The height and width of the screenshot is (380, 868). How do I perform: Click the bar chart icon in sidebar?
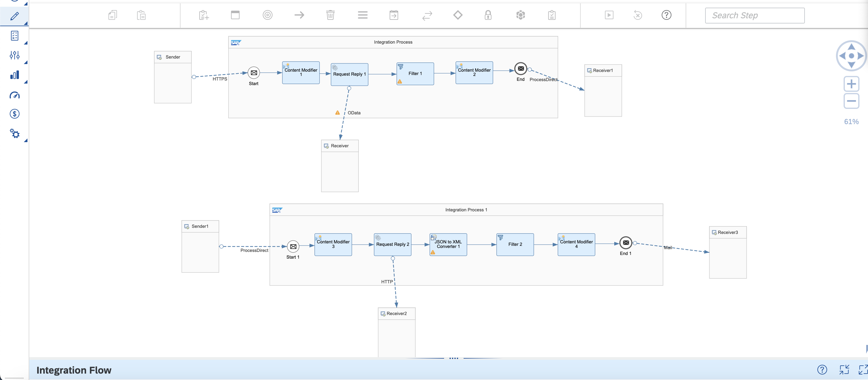coord(15,75)
